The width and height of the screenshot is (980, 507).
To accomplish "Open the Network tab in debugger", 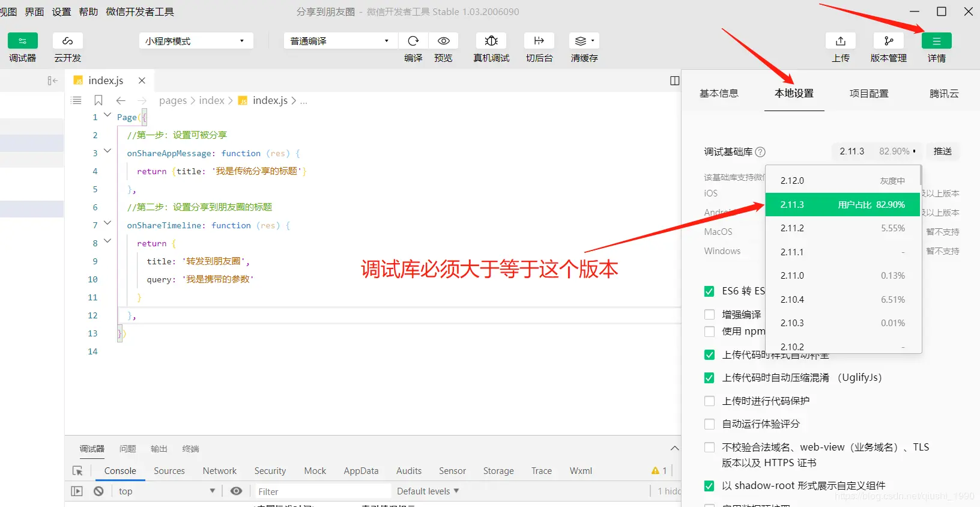I will point(220,471).
